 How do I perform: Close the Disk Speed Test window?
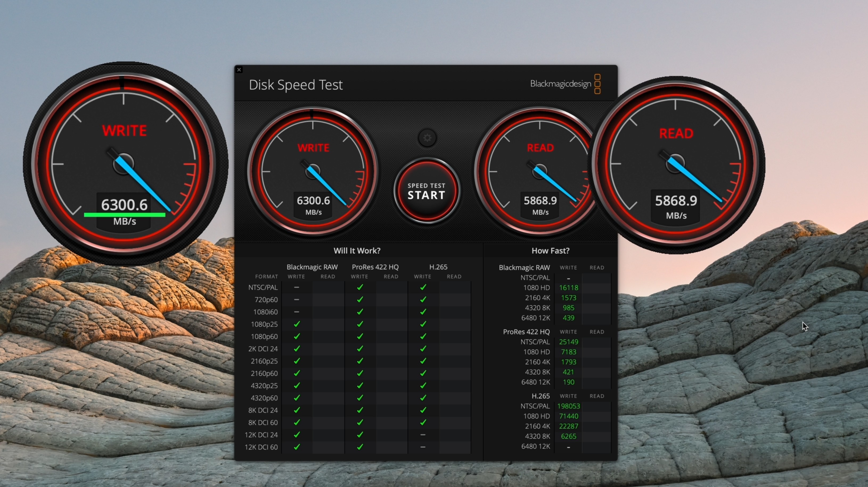click(x=239, y=70)
